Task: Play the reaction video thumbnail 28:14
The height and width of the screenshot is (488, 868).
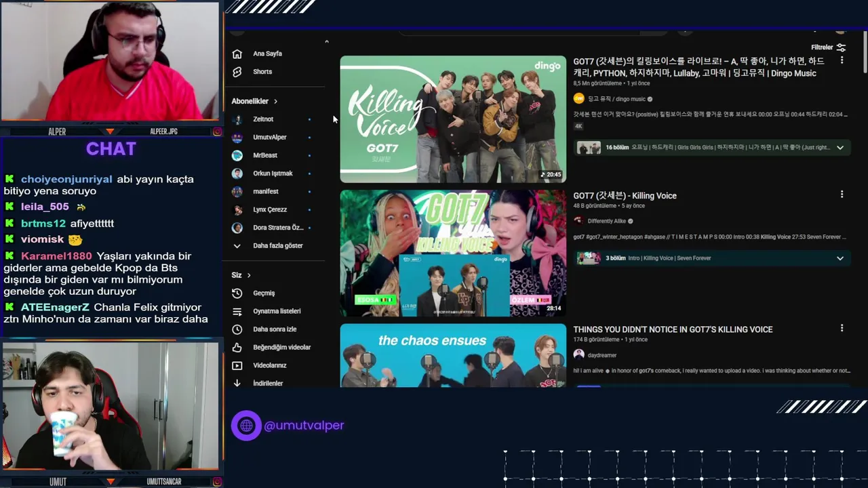Action: tap(453, 253)
